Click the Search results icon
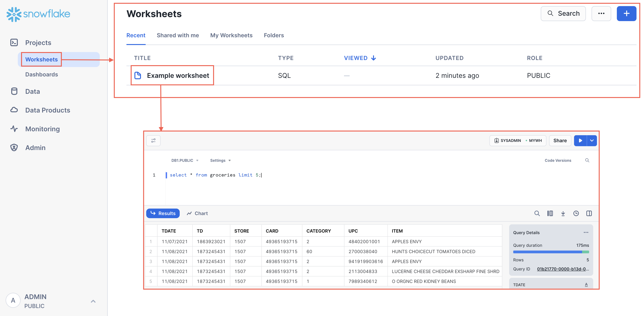Viewport: 644px width, 316px height. [x=536, y=213]
